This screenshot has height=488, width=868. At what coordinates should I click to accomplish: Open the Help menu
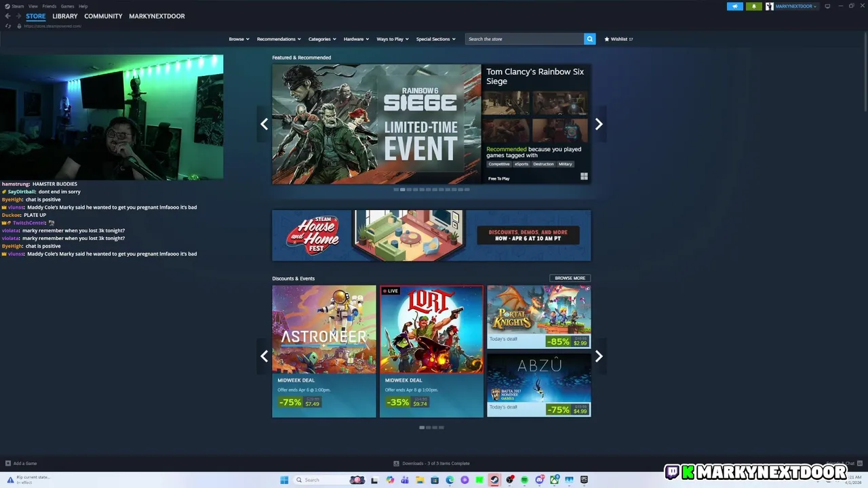(83, 6)
